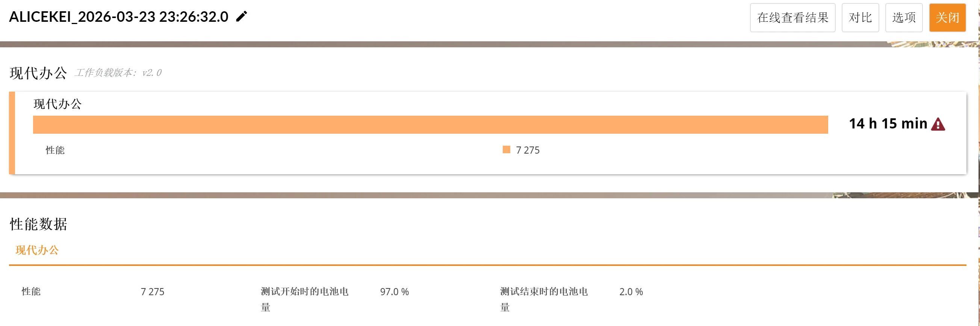Select the 97.0 % starting battery value
This screenshot has height=326, width=980.
(x=394, y=292)
